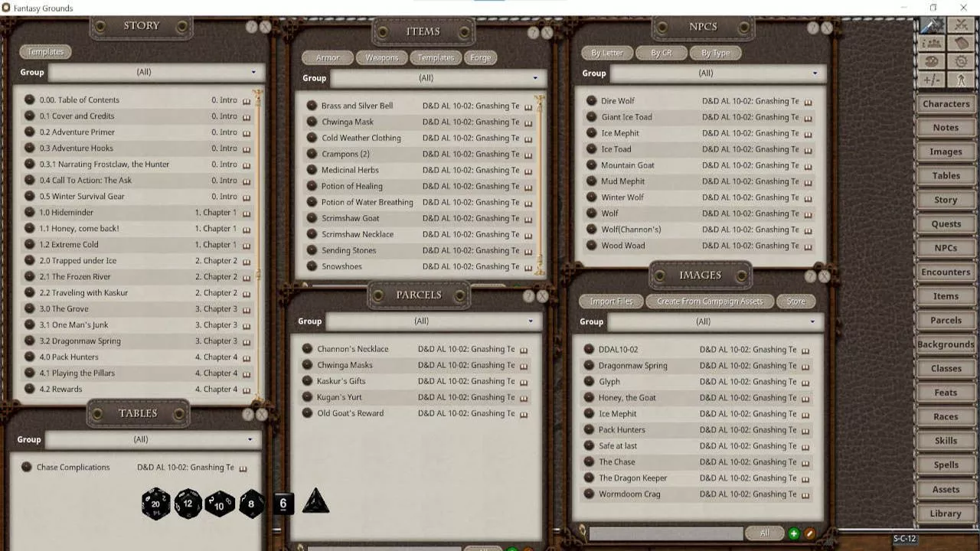
Task: Click the orange edit pencil in Images window
Action: click(x=809, y=533)
